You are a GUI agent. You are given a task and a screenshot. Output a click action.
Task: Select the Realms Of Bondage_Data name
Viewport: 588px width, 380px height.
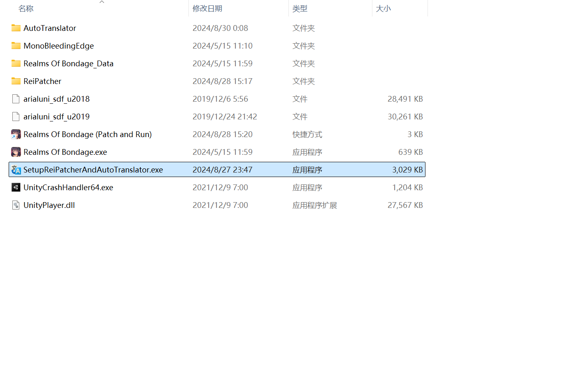click(x=68, y=63)
